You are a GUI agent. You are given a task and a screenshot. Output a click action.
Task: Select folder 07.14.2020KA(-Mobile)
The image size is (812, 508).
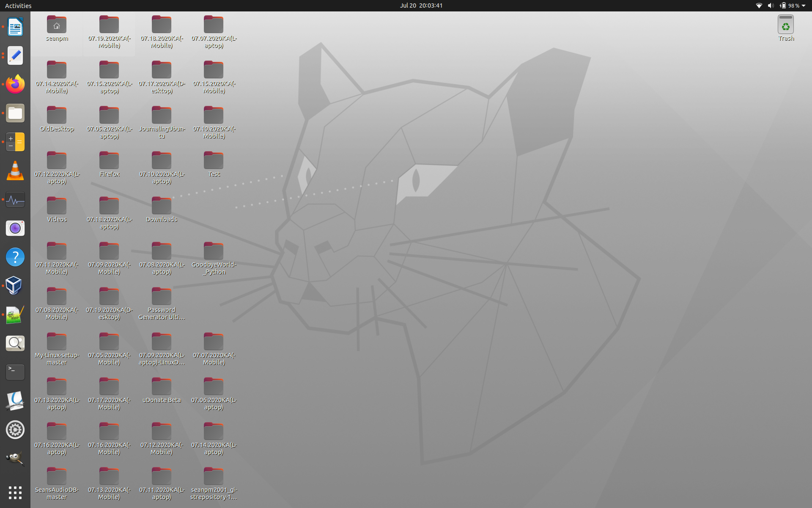(57, 77)
